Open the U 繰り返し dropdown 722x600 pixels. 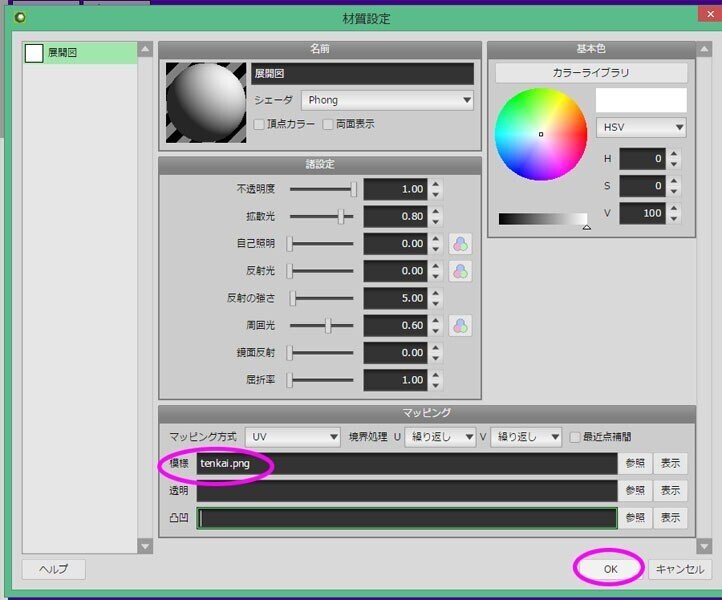440,437
